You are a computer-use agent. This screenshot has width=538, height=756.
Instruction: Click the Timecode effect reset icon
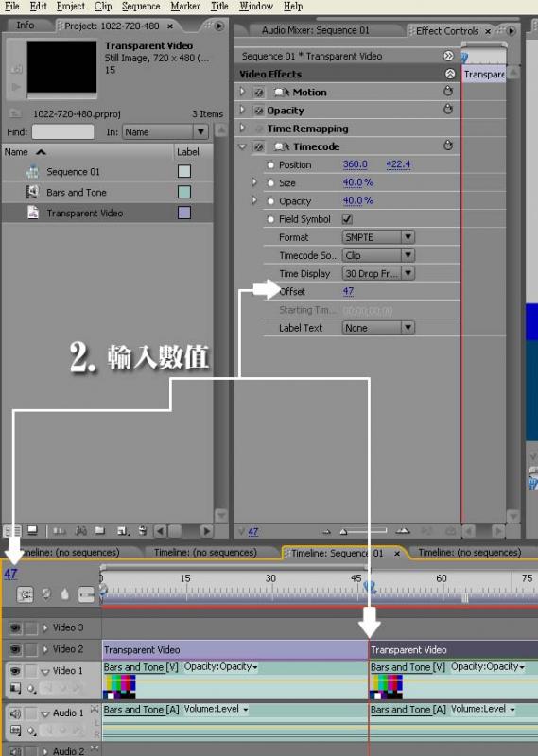448,146
